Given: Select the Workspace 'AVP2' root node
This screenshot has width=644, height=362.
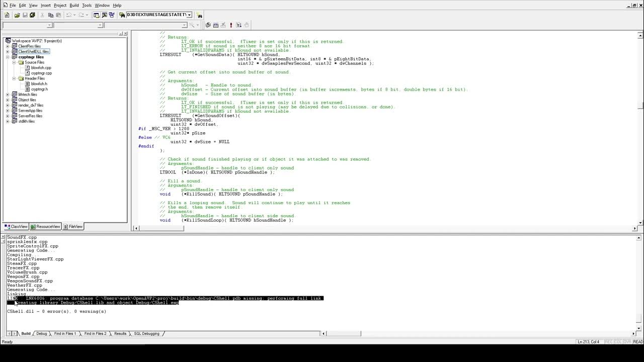Looking at the screenshot, I should pyautogui.click(x=37, y=41).
